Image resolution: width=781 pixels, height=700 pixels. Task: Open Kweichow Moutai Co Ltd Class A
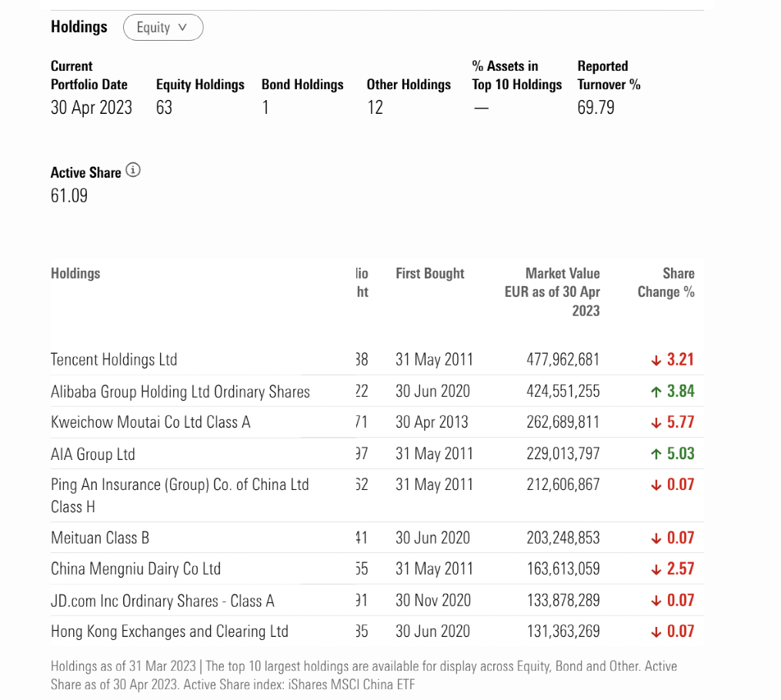click(x=150, y=422)
